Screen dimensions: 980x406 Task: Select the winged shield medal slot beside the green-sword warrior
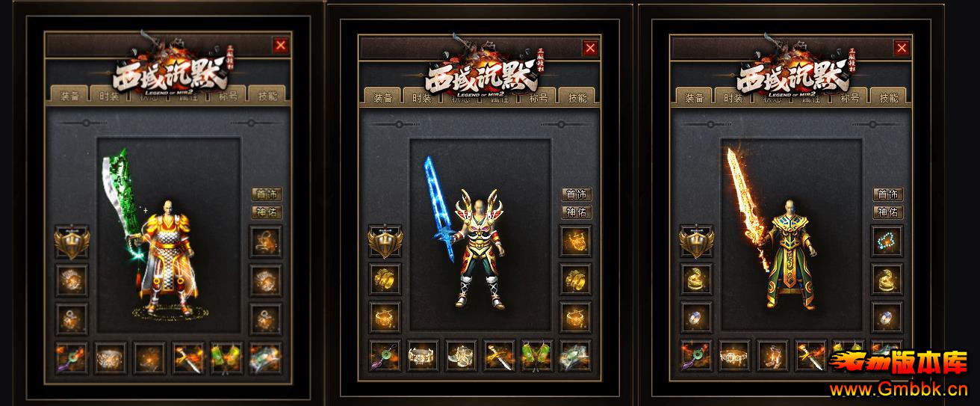72,242
